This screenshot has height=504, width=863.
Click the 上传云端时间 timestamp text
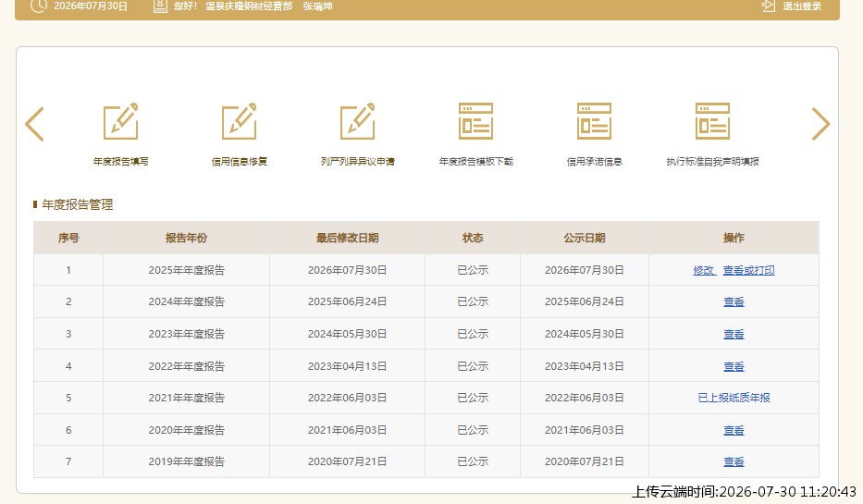pos(744,492)
